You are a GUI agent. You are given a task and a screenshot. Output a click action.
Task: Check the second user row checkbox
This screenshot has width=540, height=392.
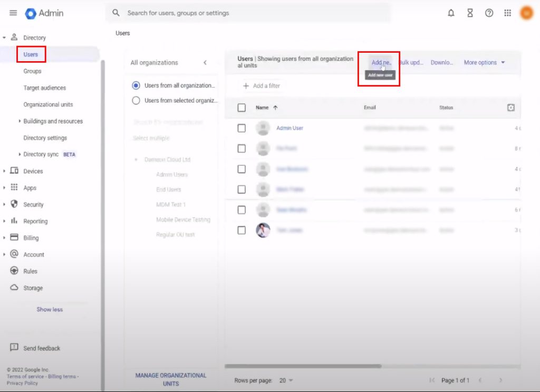(242, 148)
